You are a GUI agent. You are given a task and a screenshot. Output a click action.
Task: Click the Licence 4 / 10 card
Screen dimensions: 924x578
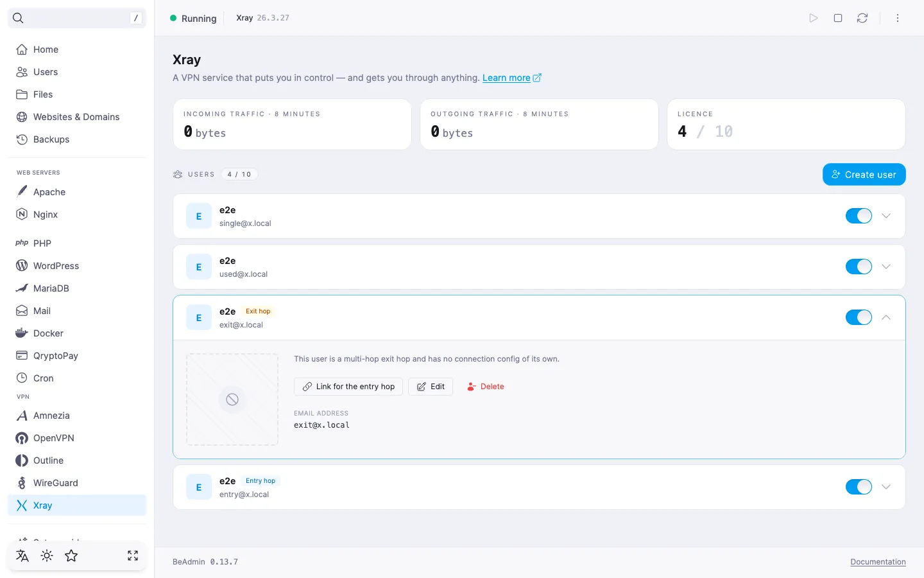click(786, 124)
